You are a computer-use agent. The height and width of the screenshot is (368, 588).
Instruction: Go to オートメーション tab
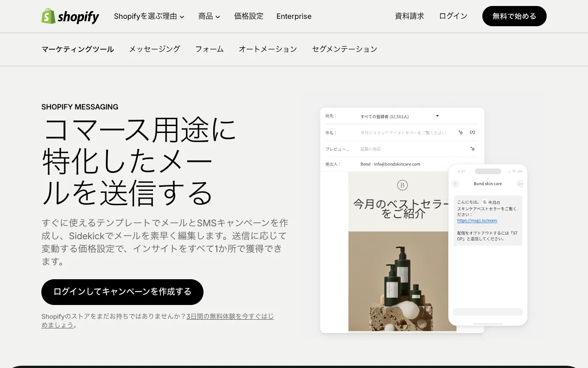268,49
